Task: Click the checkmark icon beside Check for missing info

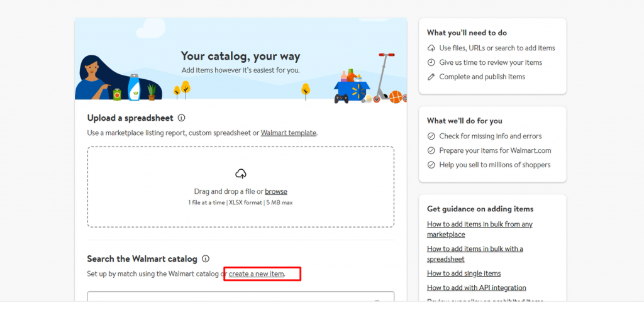Action: (x=431, y=136)
